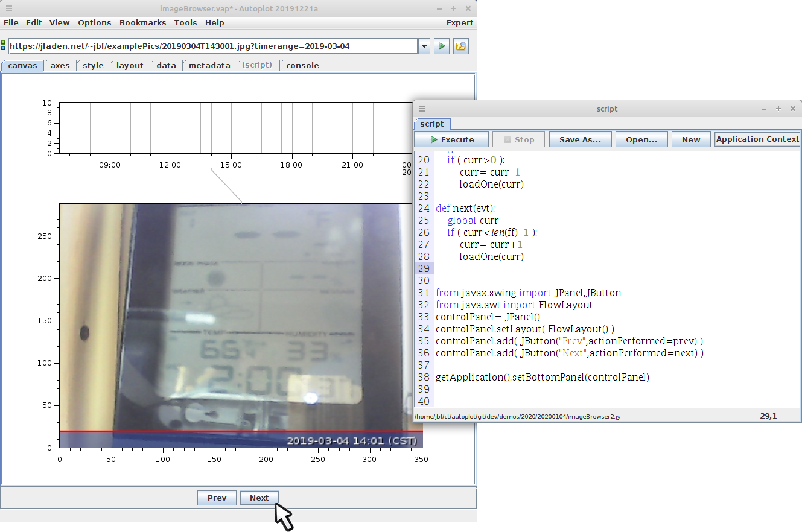This screenshot has height=532, width=802.
Task: Open the file browser folder icon
Action: pyautogui.click(x=461, y=46)
